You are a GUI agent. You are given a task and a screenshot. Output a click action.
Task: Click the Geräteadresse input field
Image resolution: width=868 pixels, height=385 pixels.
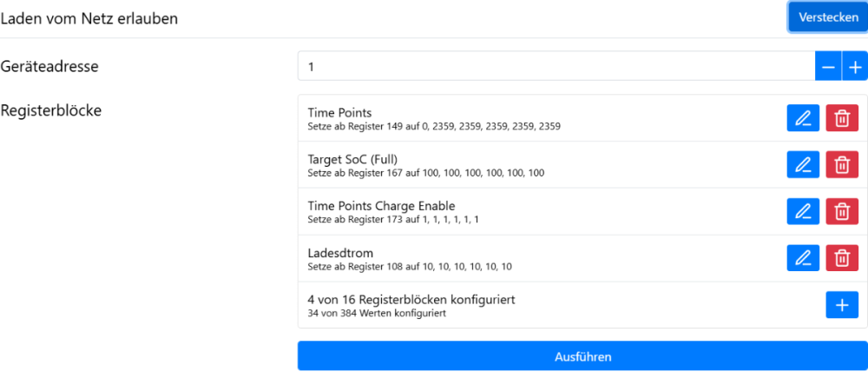[556, 67]
